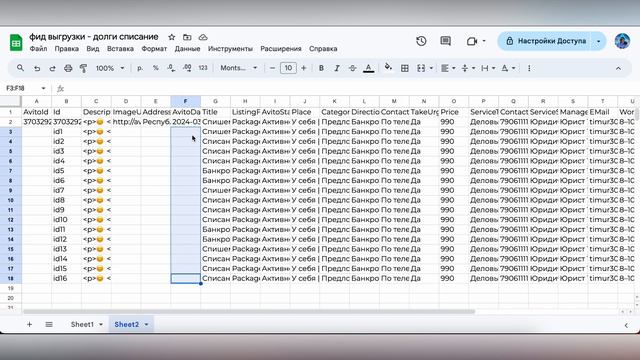Viewport: 640px width, 360px height.
Task: Click the horizontal scrollbar
Action: [249, 312]
